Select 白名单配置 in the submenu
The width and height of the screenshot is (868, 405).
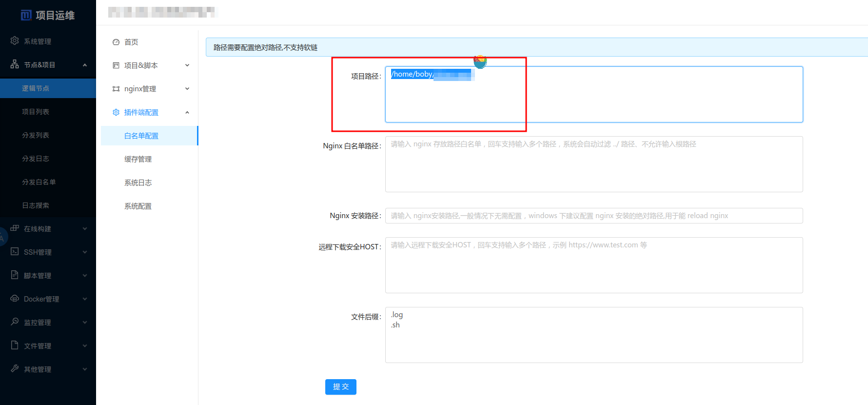pos(141,136)
